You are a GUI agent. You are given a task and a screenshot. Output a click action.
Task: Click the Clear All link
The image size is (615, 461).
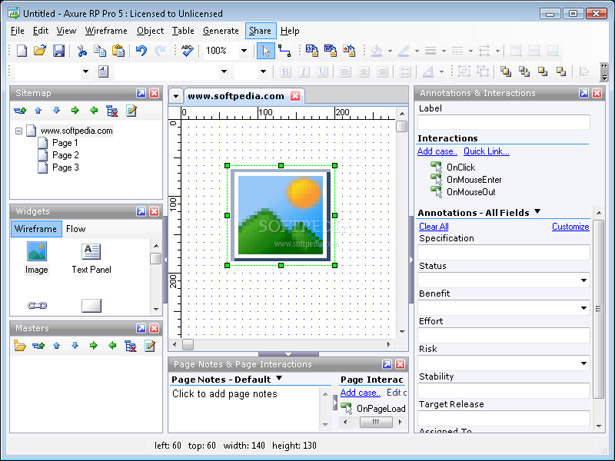pos(433,227)
